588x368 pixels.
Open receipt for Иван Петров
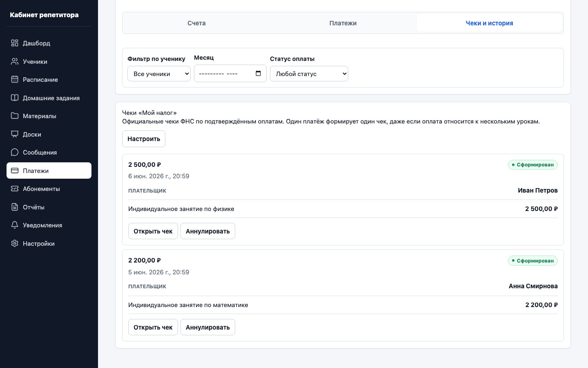[x=153, y=231]
